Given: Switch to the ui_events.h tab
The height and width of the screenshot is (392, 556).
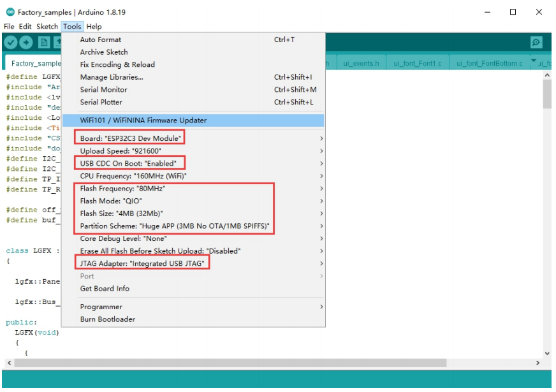Looking at the screenshot, I should pos(361,64).
